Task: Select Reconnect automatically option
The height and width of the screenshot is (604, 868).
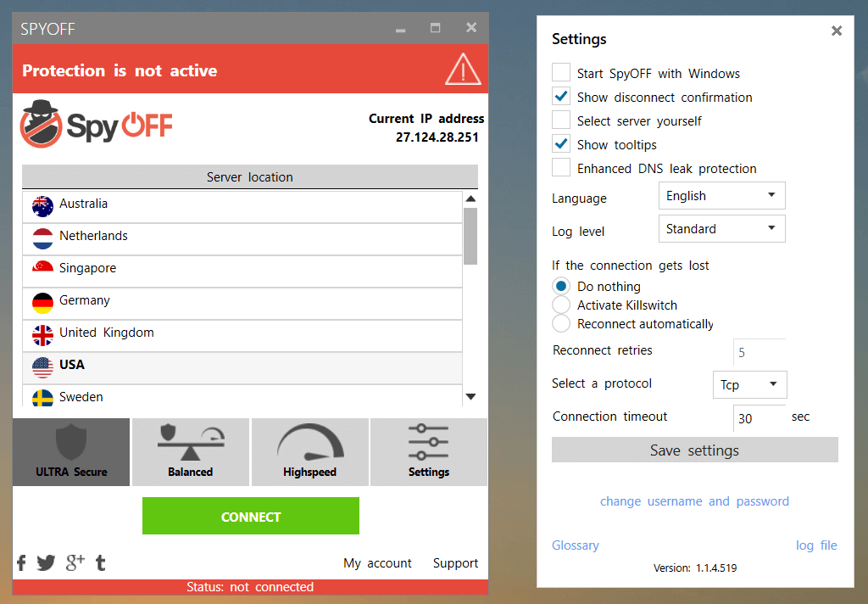Action: point(561,323)
